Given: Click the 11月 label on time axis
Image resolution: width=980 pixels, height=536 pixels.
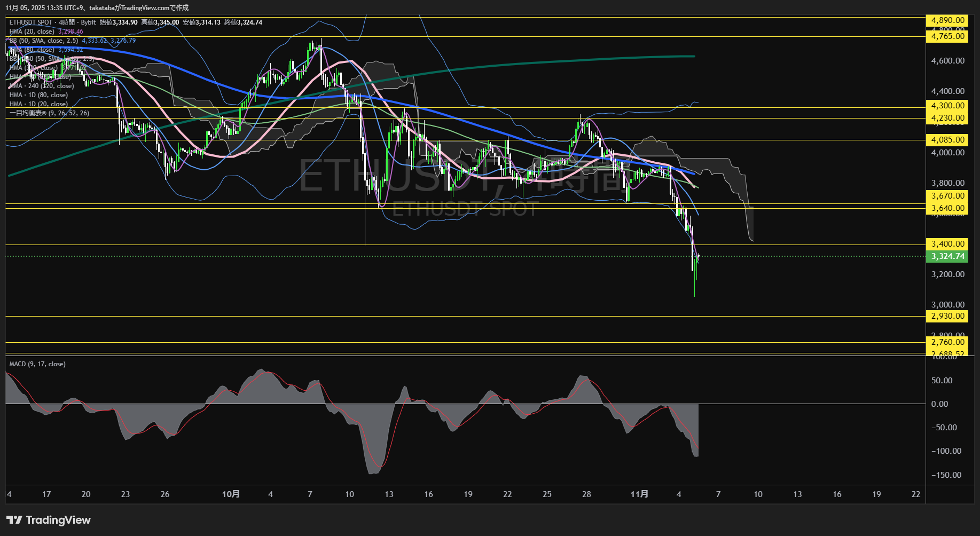Looking at the screenshot, I should pos(639,494).
